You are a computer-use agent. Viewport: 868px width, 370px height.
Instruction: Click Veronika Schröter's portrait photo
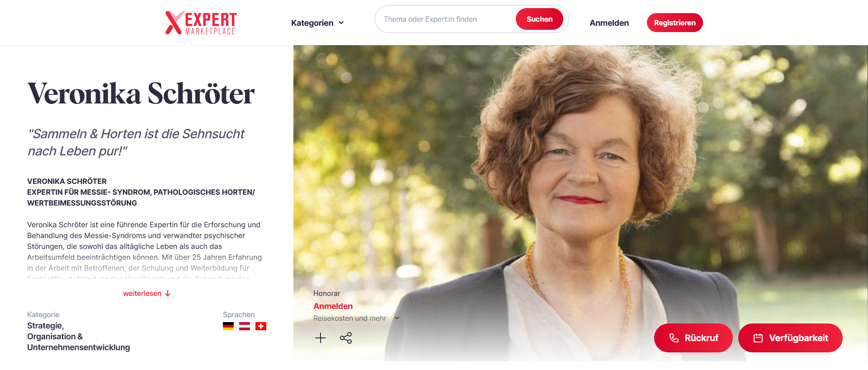(x=580, y=181)
